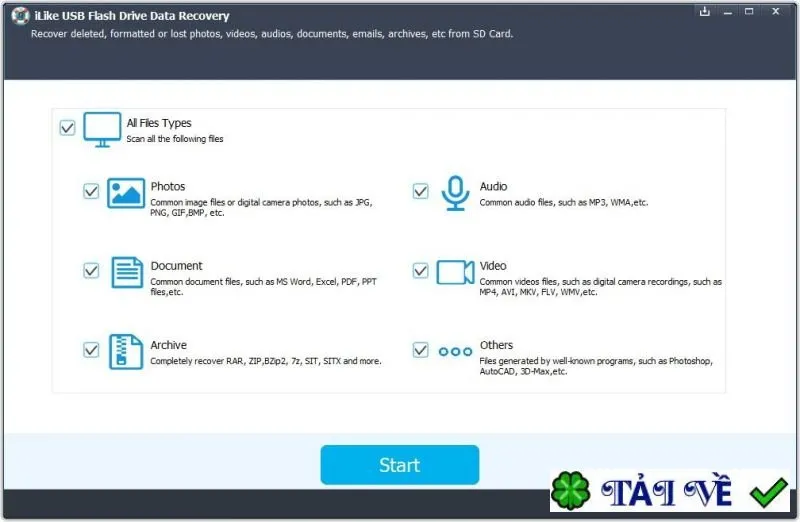800x522 pixels.
Task: Click the "Video" label text
Action: [493, 266]
